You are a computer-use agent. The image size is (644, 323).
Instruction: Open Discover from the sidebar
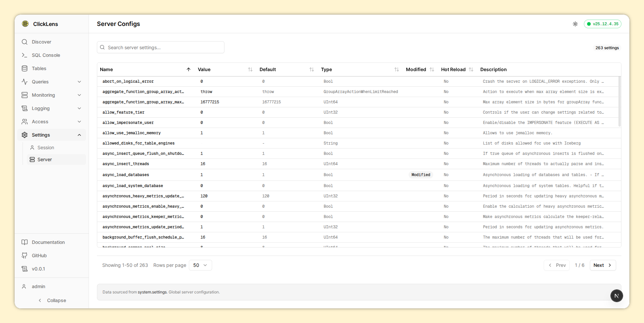tap(41, 42)
